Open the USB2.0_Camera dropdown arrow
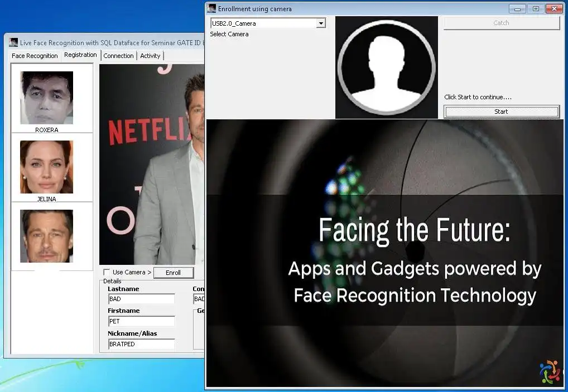The height and width of the screenshot is (392, 568). coord(321,23)
